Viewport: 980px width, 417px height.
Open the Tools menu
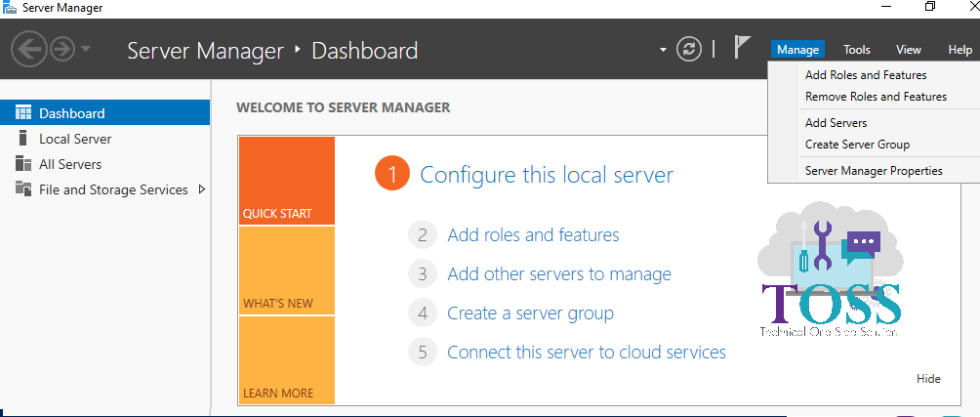(x=856, y=50)
